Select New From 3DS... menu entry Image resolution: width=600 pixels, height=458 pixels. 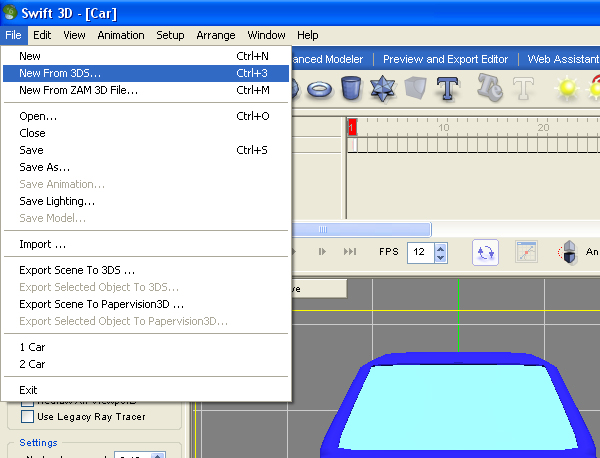tap(146, 73)
